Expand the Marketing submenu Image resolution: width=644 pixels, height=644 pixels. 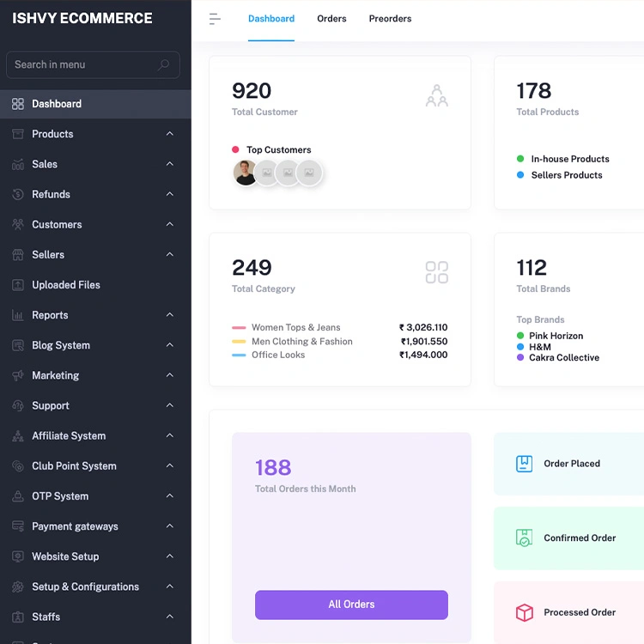point(169,375)
